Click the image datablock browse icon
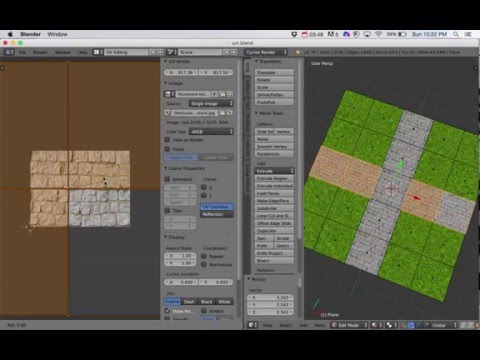The height and width of the screenshot is (360, 480). tap(169, 94)
